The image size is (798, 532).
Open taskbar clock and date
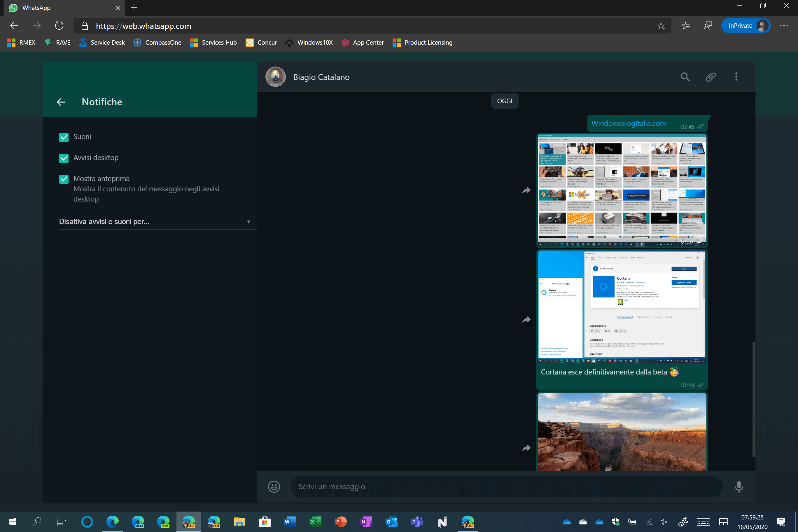click(x=752, y=522)
